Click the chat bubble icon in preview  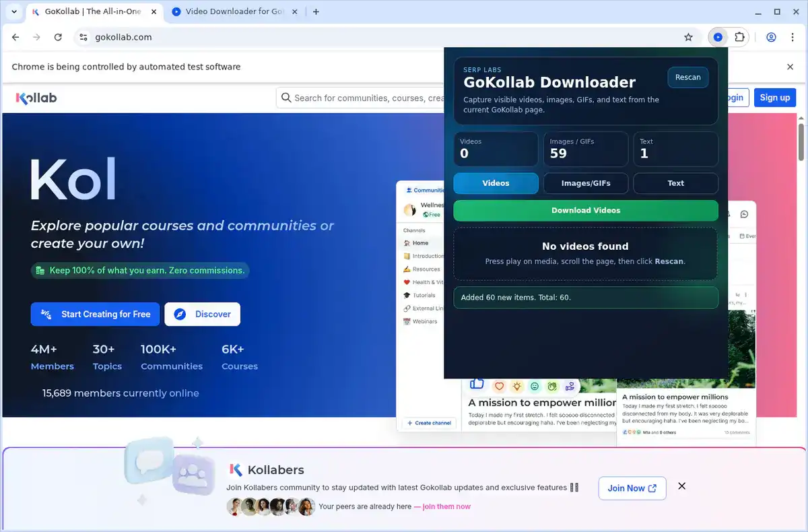(744, 214)
